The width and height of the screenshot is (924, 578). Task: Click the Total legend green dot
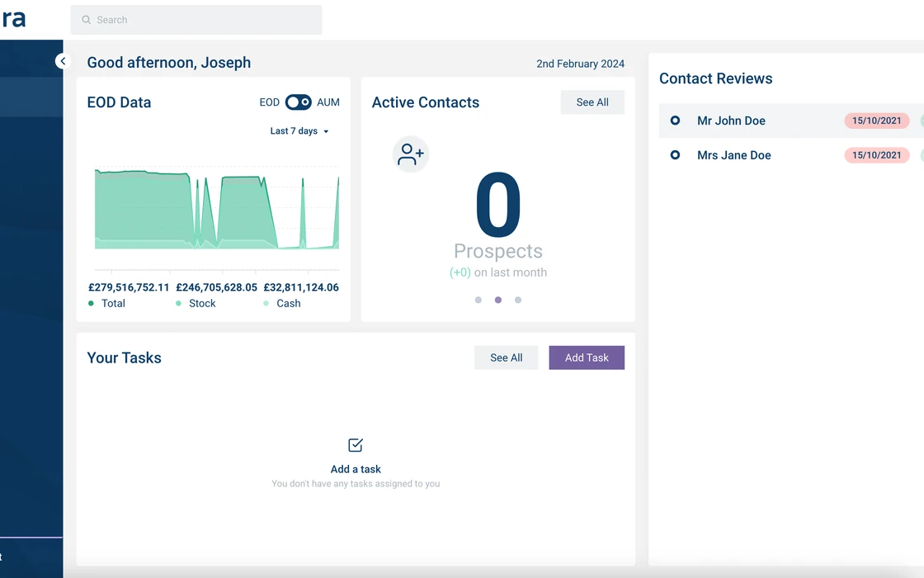[91, 303]
